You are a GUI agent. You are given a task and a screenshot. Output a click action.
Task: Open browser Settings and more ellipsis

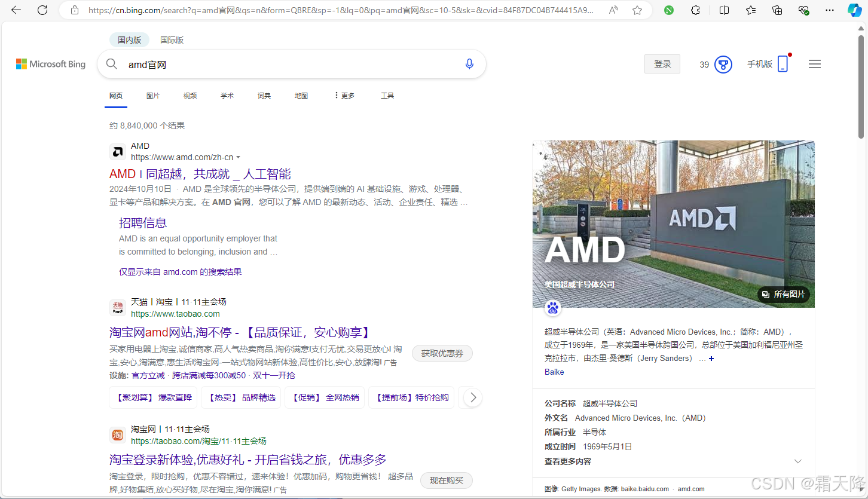830,10
